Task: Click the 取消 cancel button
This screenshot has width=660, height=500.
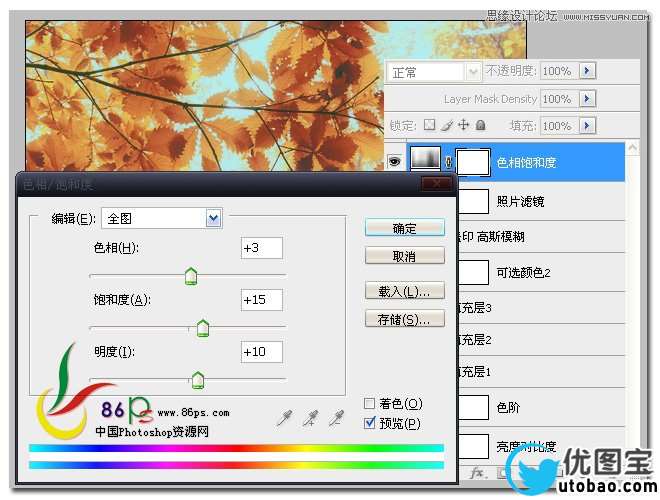Action: point(405,256)
